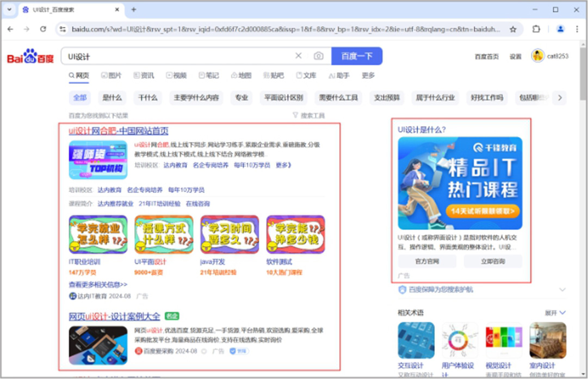Screen dimensions: 588x379
Task: Click 更多》 in the first result
Action: click(283, 165)
